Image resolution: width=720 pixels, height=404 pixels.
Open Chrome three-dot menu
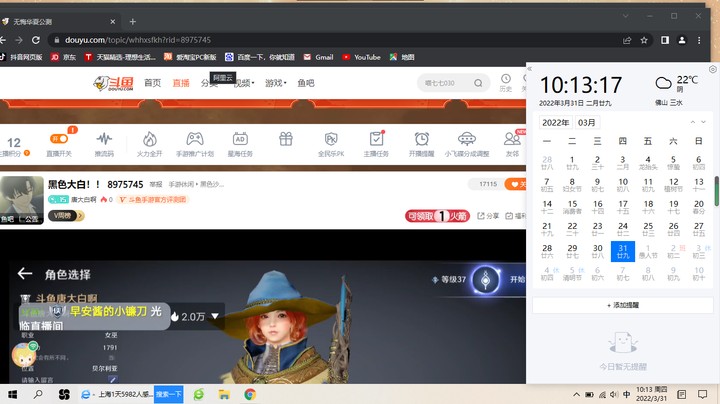(x=699, y=40)
